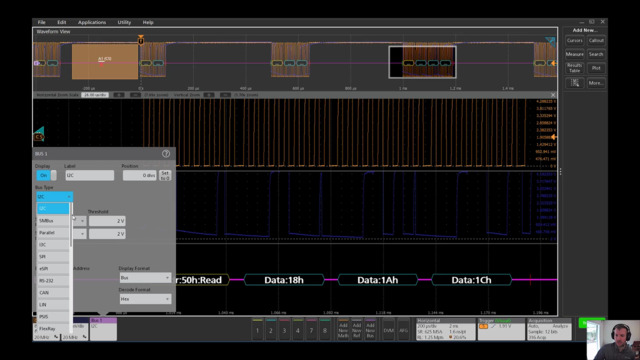
Task: Click the horizontal zoom plus button
Action: pos(119,95)
